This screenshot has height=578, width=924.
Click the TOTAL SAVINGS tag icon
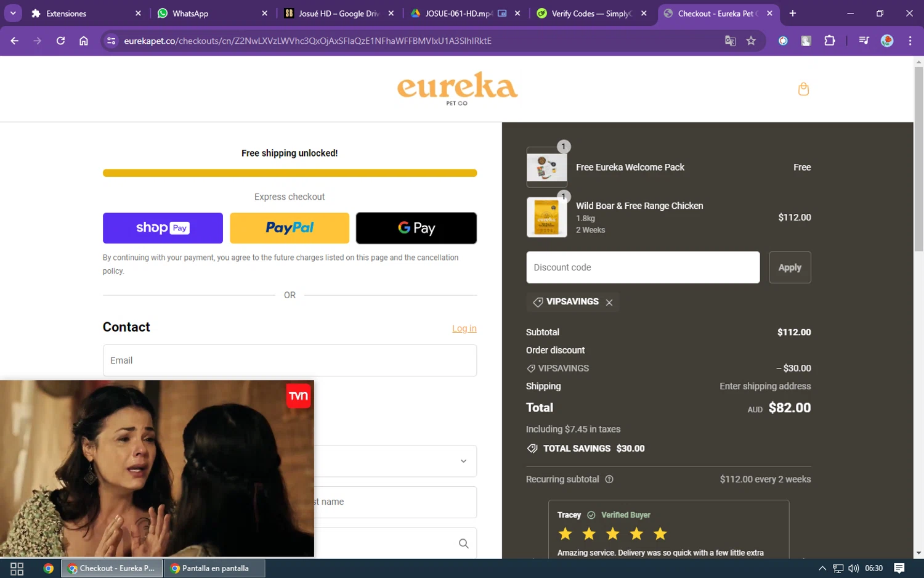[x=532, y=449]
